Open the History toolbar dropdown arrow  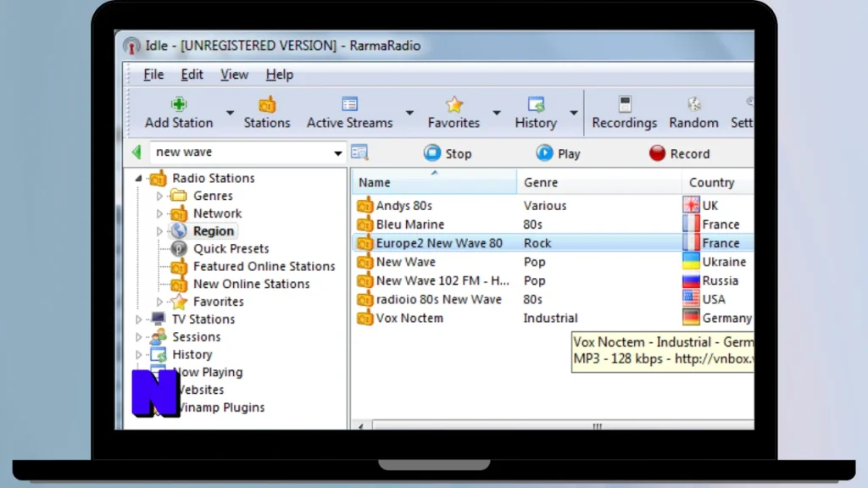(574, 113)
